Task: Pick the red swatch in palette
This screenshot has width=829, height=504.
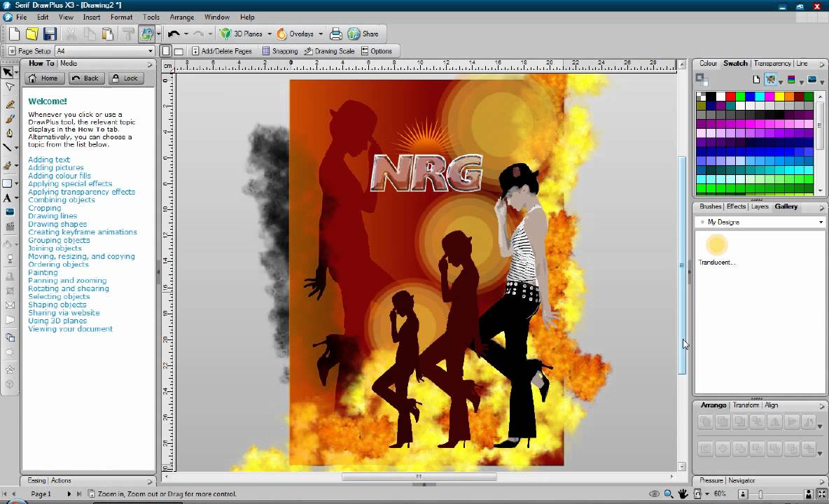Action: click(730, 97)
